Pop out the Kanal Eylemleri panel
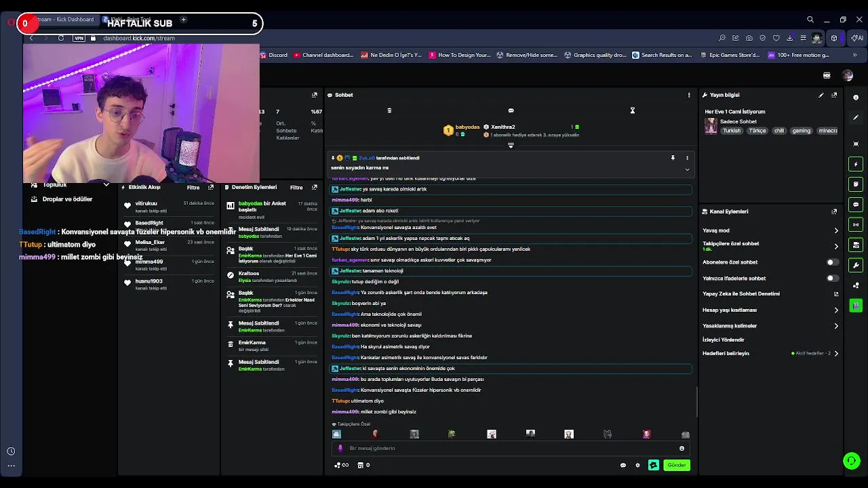The image size is (868, 488). pyautogui.click(x=834, y=211)
